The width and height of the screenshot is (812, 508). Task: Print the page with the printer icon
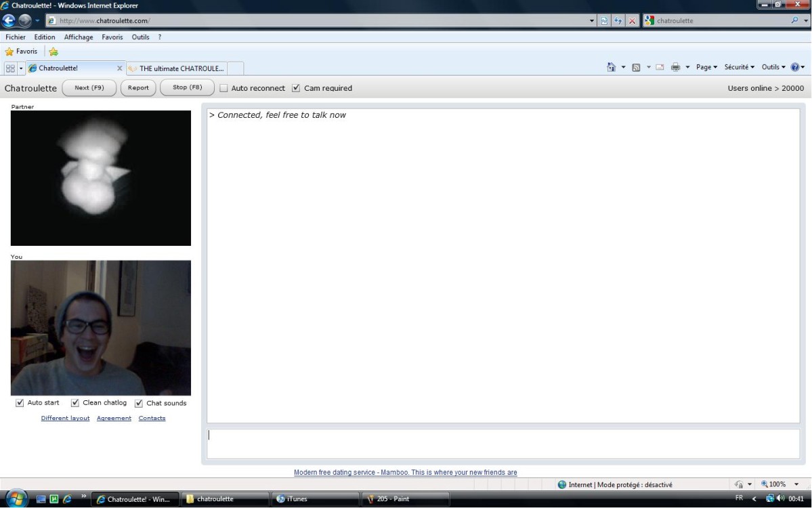coord(675,67)
